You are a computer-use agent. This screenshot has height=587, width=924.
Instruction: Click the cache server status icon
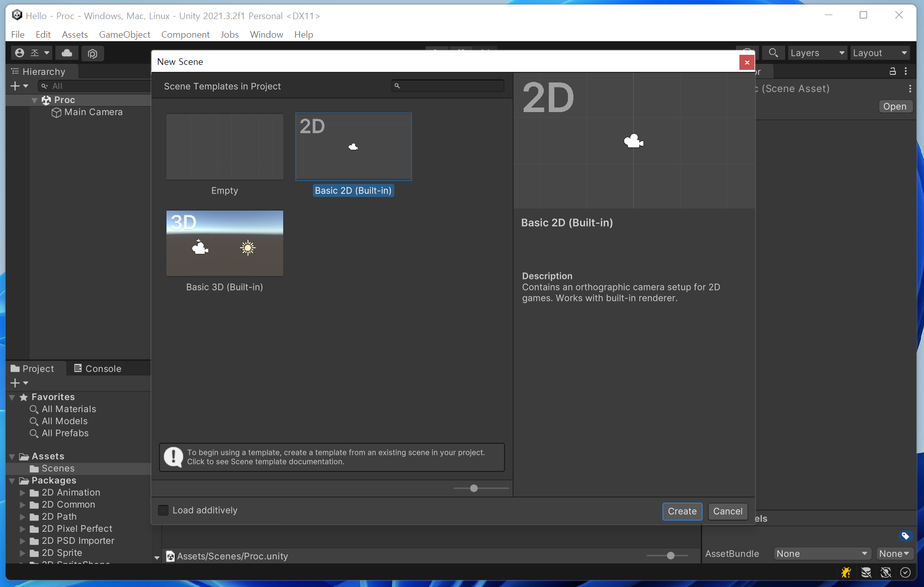pyautogui.click(x=866, y=572)
